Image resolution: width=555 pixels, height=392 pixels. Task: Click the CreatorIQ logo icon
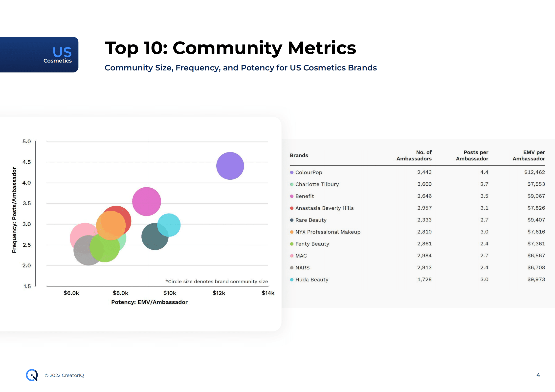pyautogui.click(x=32, y=375)
